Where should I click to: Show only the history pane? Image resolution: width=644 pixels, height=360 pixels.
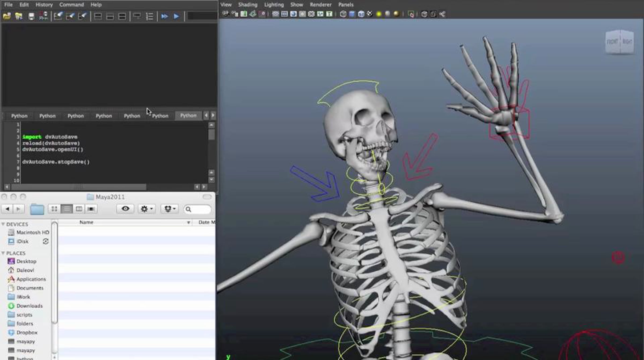98,16
